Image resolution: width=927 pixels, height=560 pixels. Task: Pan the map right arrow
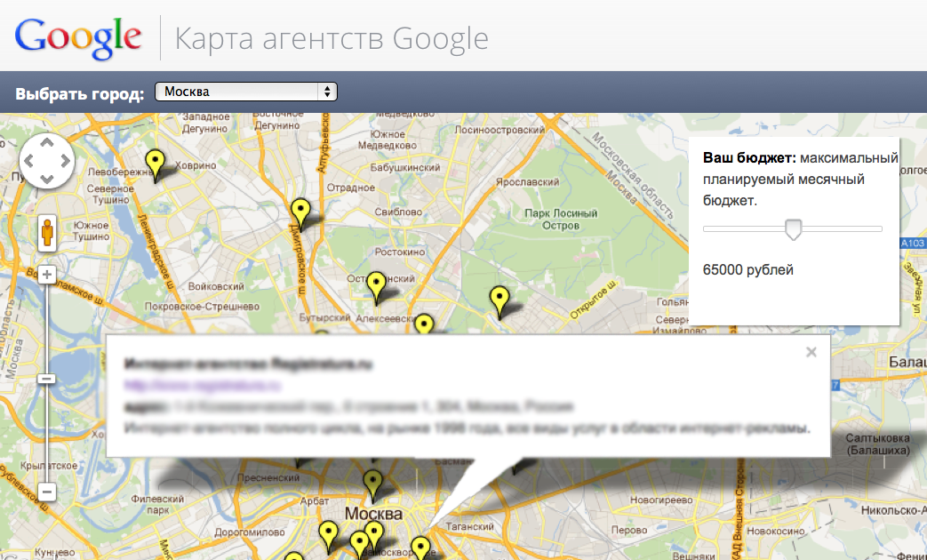pyautogui.click(x=65, y=160)
